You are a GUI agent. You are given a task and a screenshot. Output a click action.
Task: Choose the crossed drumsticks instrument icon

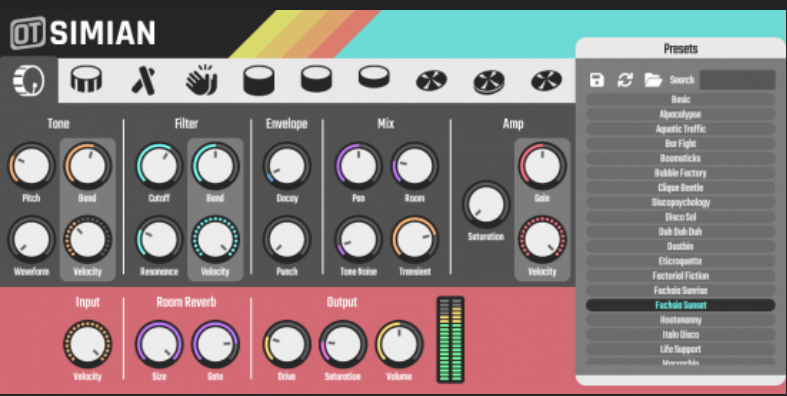(144, 80)
